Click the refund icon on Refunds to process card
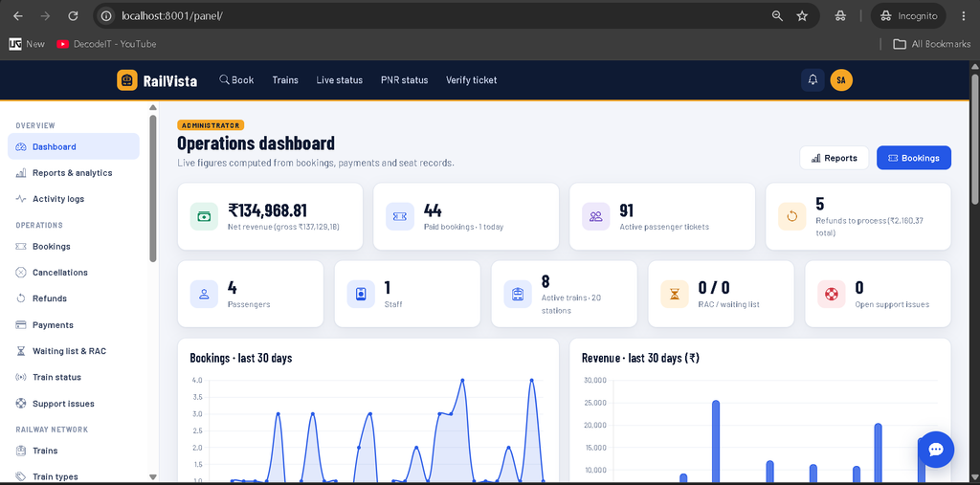 pyautogui.click(x=791, y=216)
